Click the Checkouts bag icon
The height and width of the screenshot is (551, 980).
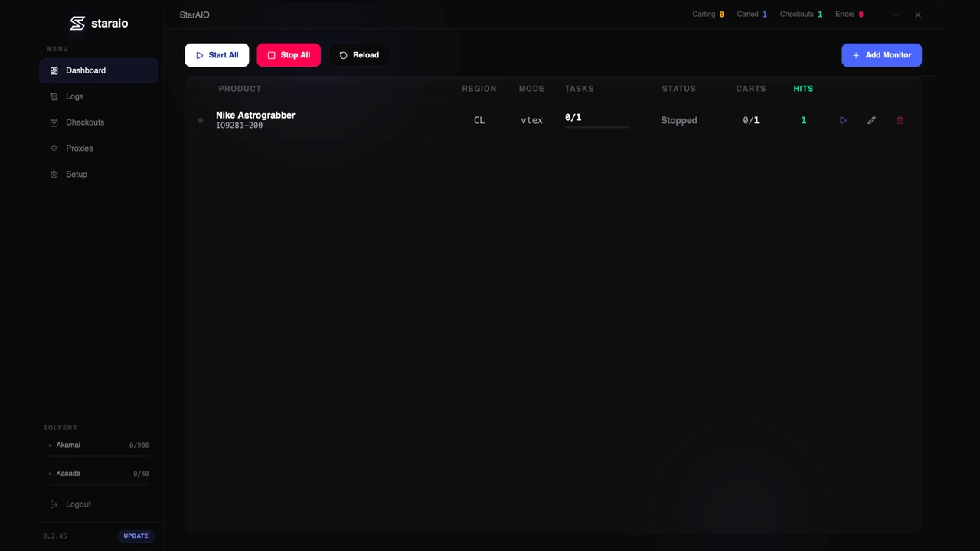(54, 122)
